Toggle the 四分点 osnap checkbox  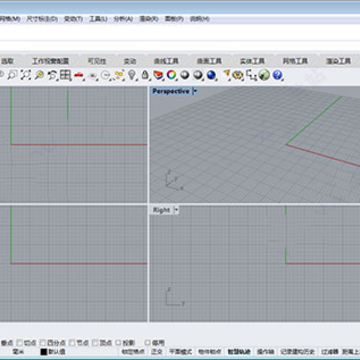coord(42,343)
